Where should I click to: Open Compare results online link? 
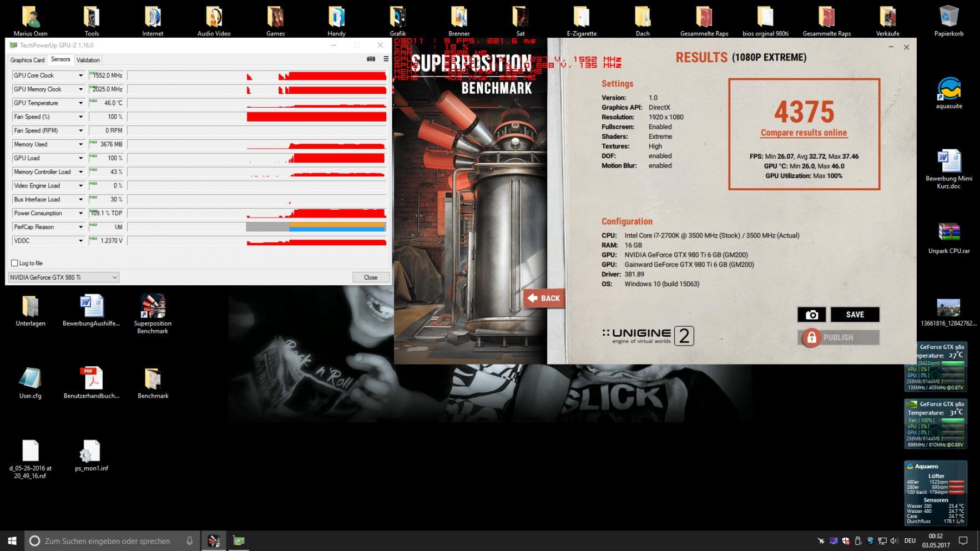tap(804, 133)
